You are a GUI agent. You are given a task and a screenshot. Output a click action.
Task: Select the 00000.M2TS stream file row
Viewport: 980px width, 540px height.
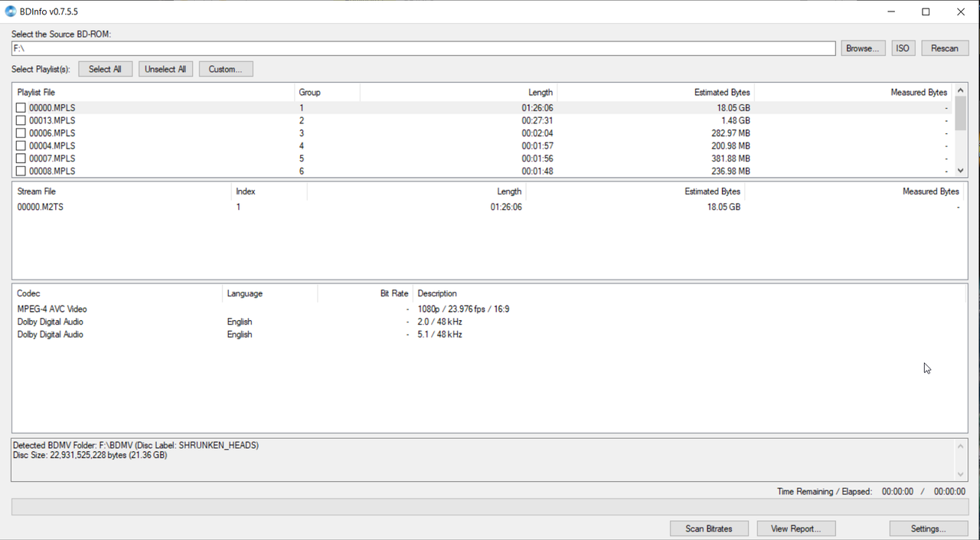point(488,207)
